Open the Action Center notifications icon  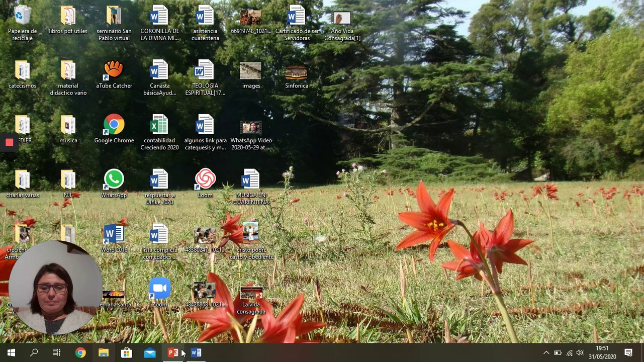tap(628, 353)
